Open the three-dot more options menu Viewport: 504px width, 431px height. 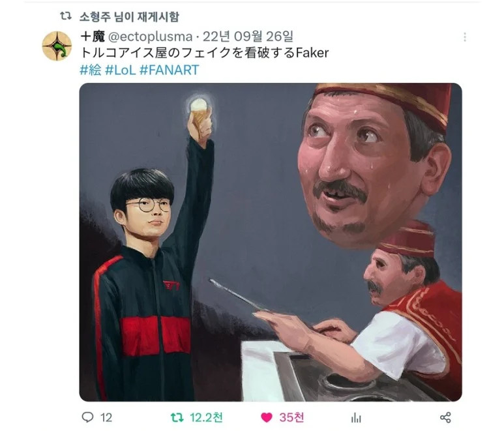pos(465,37)
